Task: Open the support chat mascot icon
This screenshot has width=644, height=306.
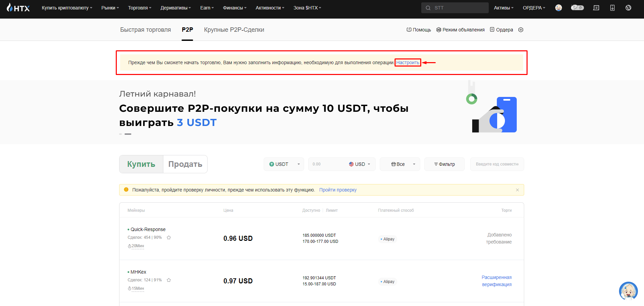Action: (628, 291)
